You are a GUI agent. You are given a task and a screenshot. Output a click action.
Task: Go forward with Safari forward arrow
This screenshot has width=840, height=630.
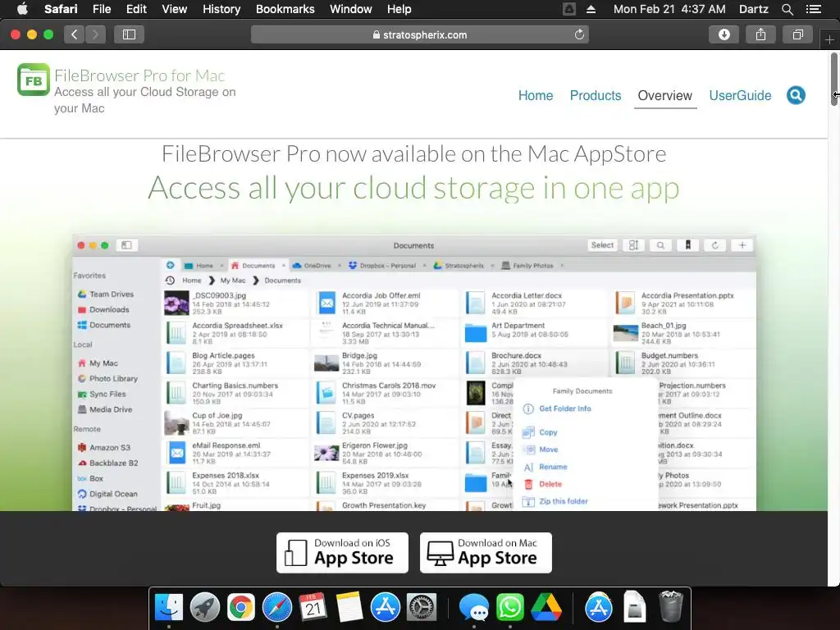[95, 34]
